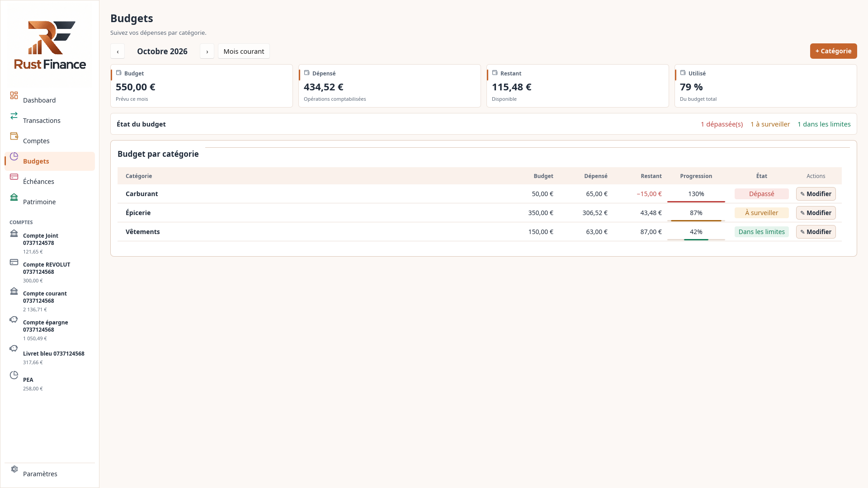The image size is (868, 488).
Task: Click the Comptes wallet icon
Action: (x=14, y=136)
